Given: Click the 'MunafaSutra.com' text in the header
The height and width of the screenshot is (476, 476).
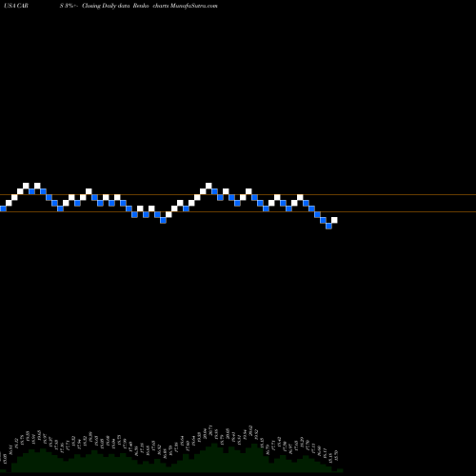Looking at the screenshot, I should pos(193,6).
